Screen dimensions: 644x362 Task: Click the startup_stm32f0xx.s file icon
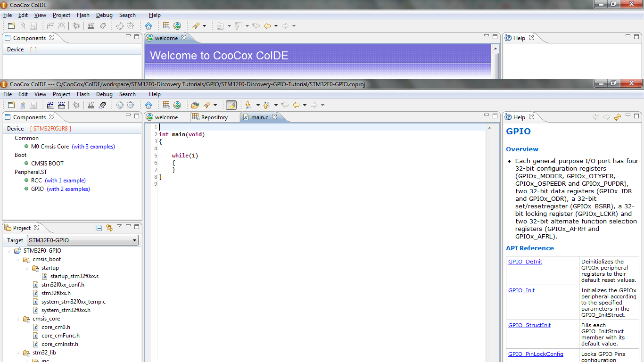coord(45,276)
